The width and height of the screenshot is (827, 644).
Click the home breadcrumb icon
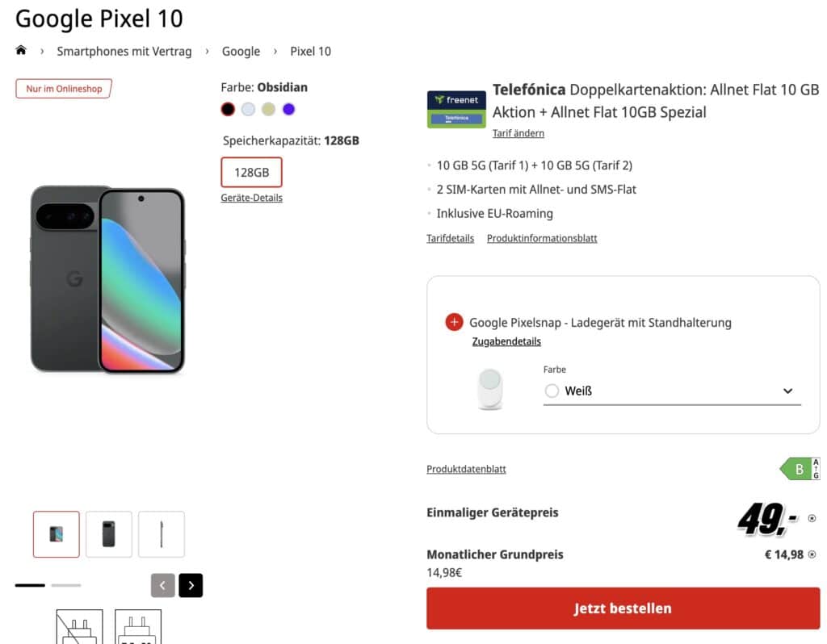coord(21,51)
